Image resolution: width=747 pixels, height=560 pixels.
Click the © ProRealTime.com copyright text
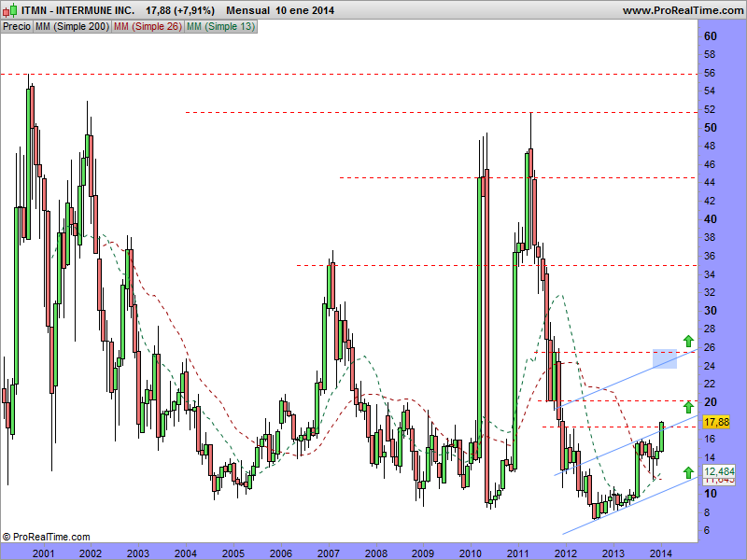46,538
